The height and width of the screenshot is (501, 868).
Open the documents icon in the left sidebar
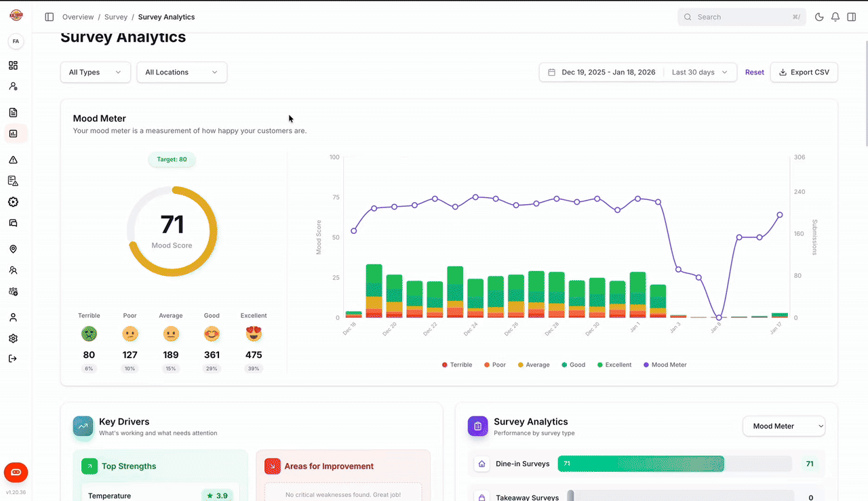[14, 112]
